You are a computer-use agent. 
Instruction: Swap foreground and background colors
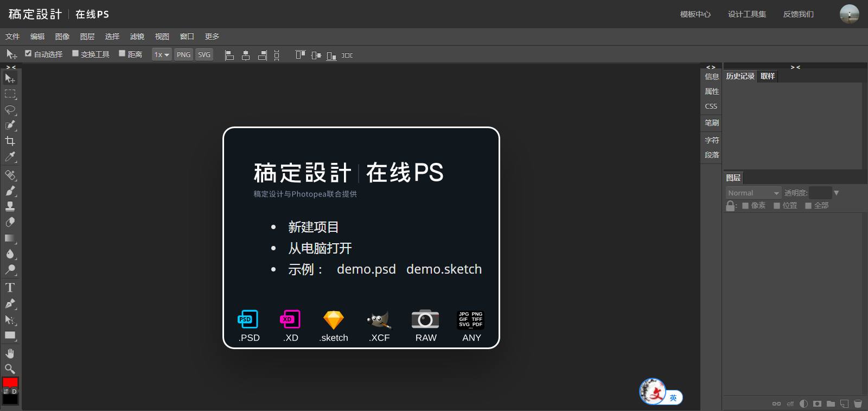pos(6,391)
